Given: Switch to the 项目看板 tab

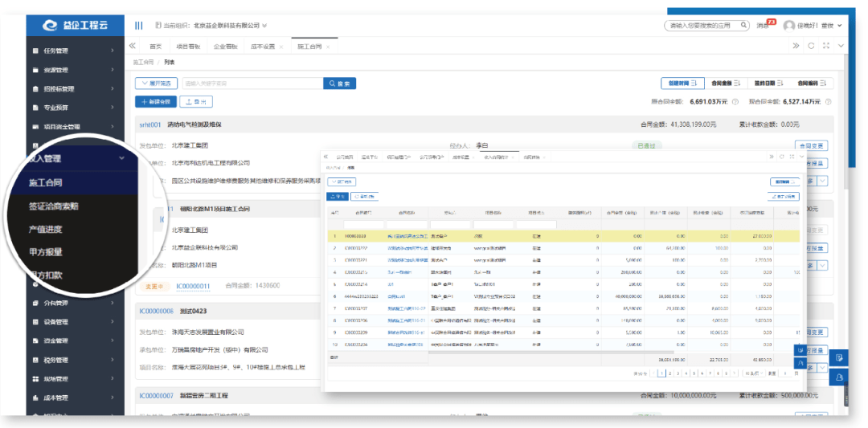Looking at the screenshot, I should coord(187,47).
